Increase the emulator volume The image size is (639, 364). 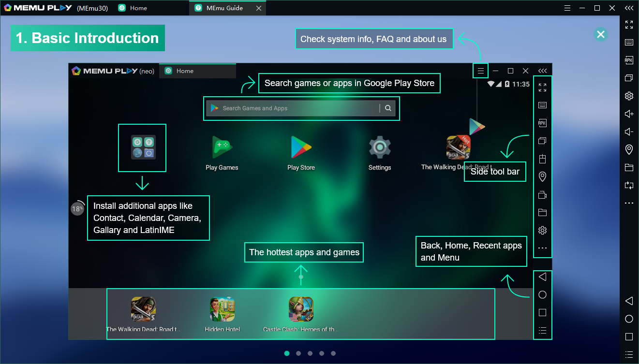(629, 114)
